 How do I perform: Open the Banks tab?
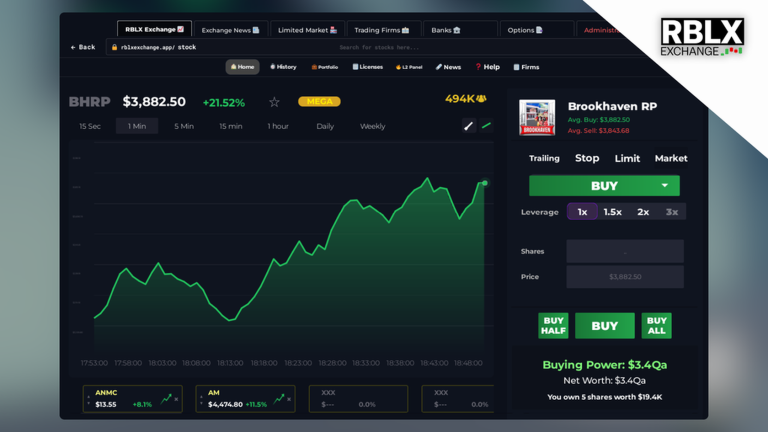tap(460, 30)
